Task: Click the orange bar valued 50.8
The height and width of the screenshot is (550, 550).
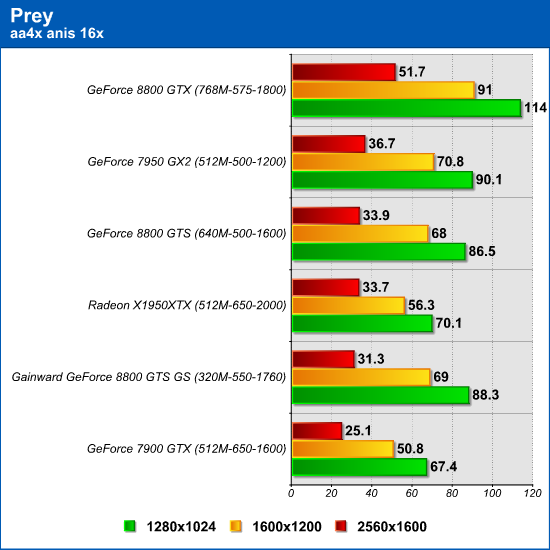Action: coord(343,449)
